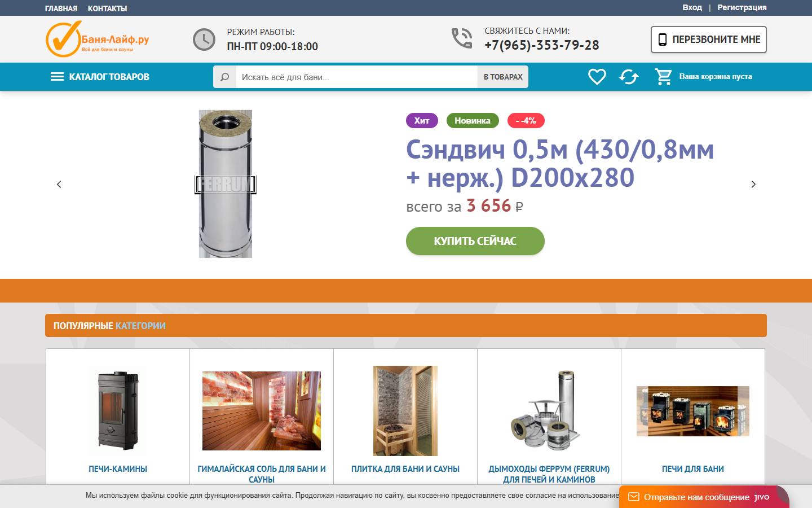Open the В ТОВАРАХ search scope dropdown
The image size is (812, 508).
[503, 77]
